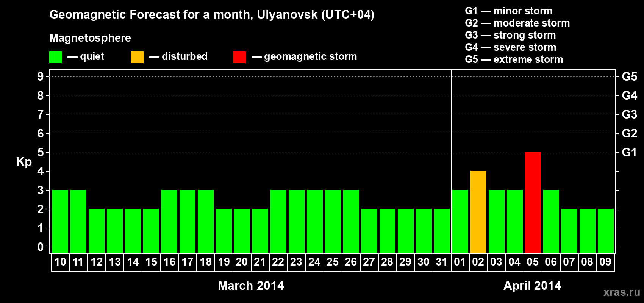Click 'G5 — extreme storm' legend line
The height and width of the screenshot is (303, 644).
pos(514,59)
